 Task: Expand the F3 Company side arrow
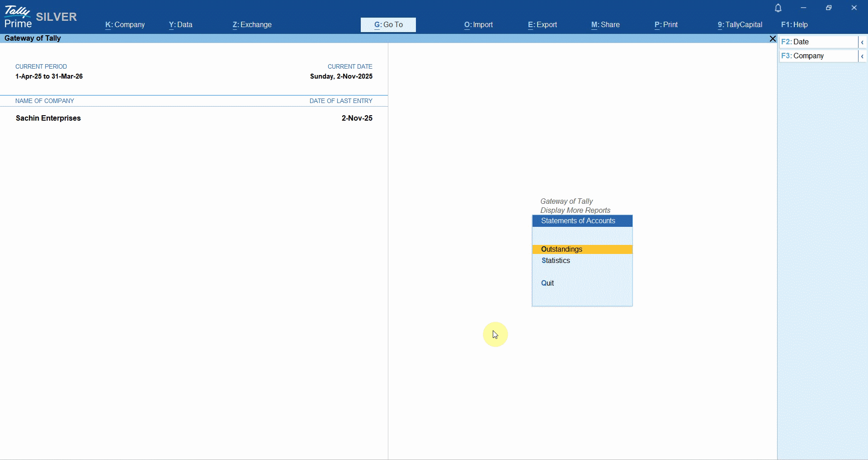coord(862,56)
